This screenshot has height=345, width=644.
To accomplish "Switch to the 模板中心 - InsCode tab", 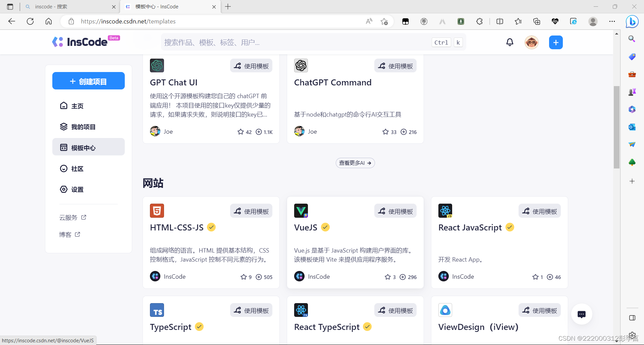I will tap(170, 7).
